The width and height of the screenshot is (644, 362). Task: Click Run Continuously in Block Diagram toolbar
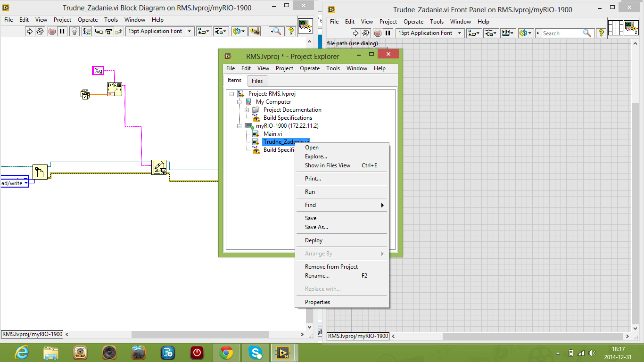tap(40, 31)
